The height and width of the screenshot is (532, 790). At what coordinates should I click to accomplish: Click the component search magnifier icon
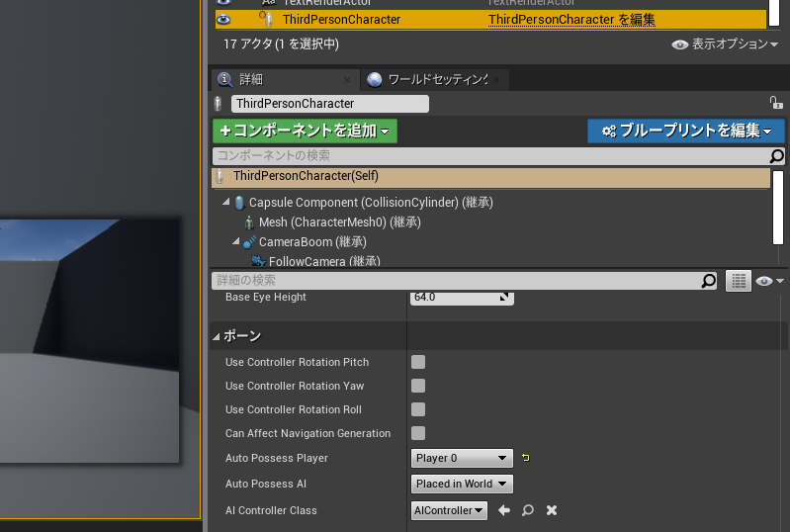pyautogui.click(x=777, y=156)
